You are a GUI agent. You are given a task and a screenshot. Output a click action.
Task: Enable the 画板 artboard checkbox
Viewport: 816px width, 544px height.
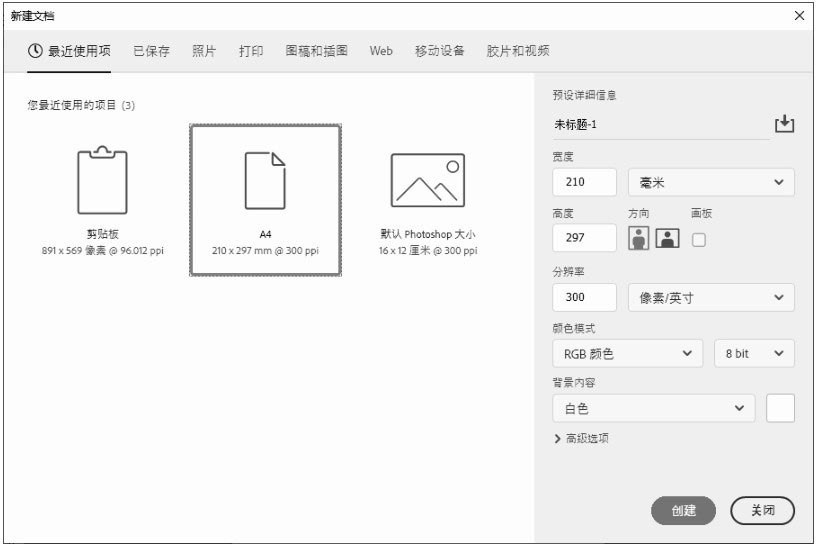click(x=699, y=240)
